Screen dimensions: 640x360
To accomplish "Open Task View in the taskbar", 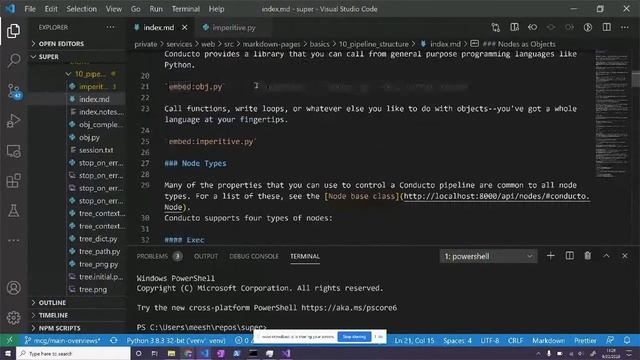I will [x=155, y=353].
